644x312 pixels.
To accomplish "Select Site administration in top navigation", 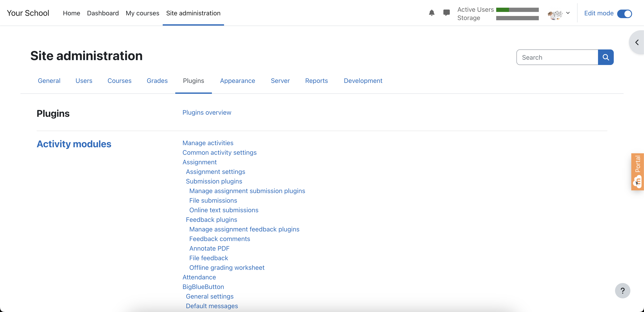I will click(193, 13).
